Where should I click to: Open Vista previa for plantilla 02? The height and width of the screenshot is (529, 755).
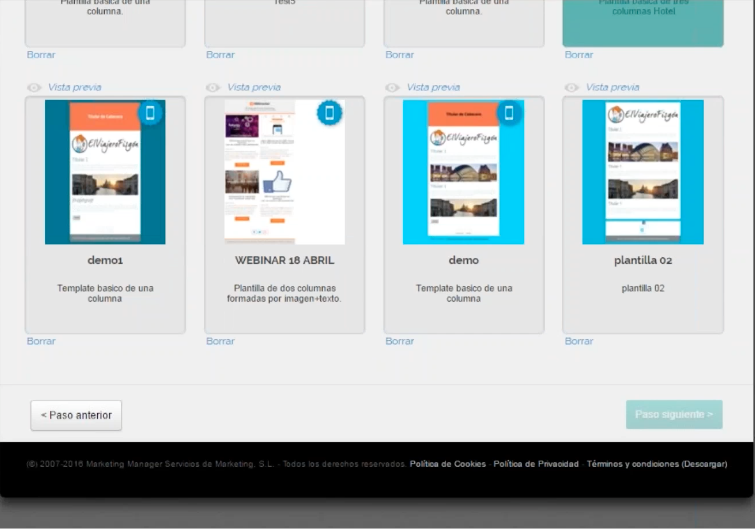[612, 87]
